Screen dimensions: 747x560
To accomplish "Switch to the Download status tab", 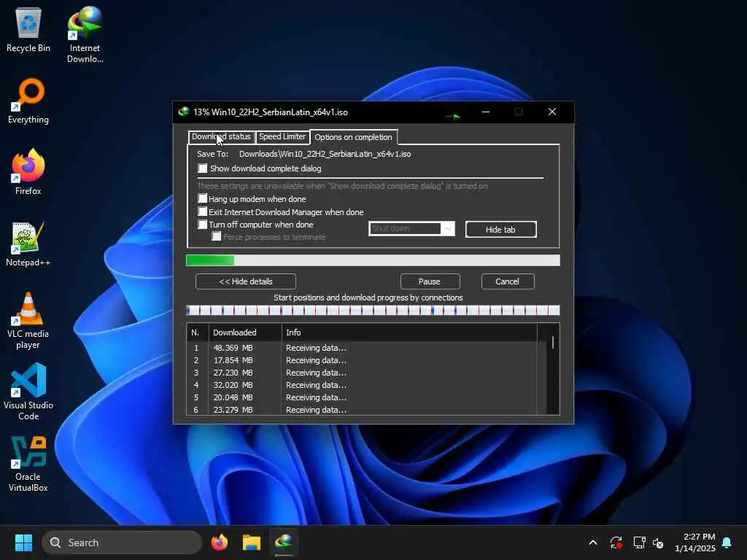I will [x=221, y=136].
